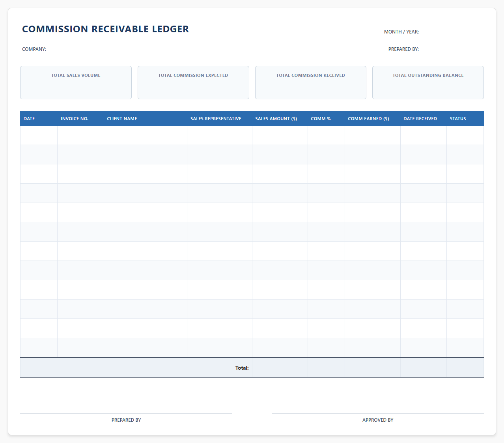Select the Total Sales Volume summary box
This screenshot has height=443, width=504.
76,82
